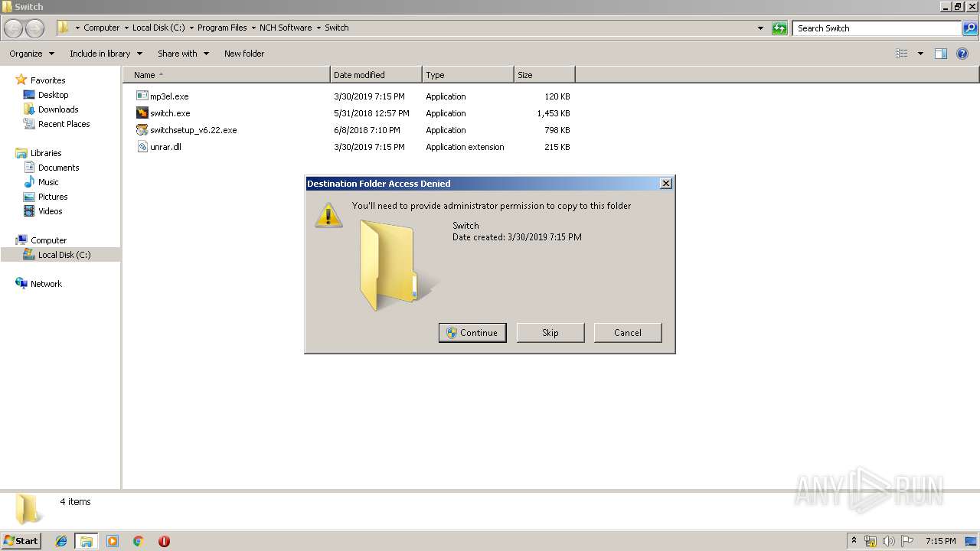Click the Start button
Viewport: 980px width, 551px height.
(x=21, y=541)
